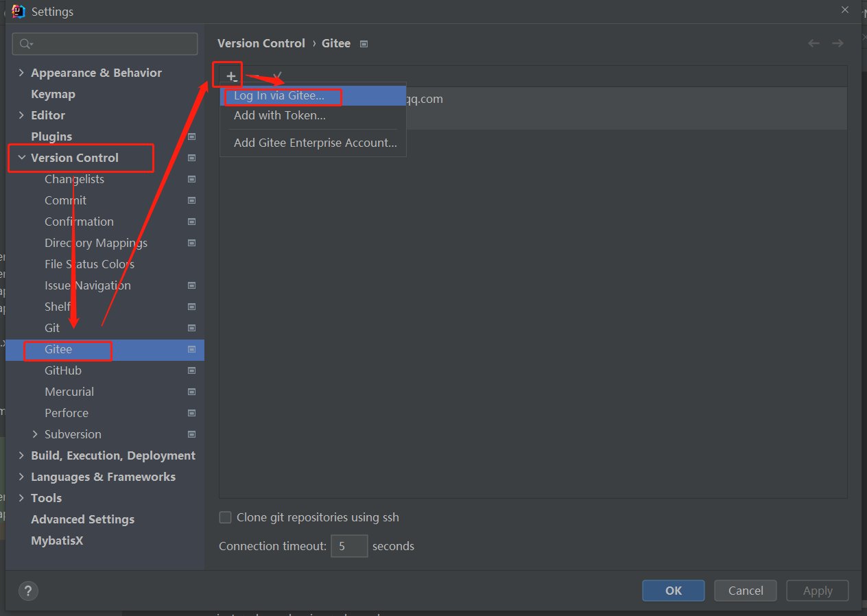Click the project icon on Commit row
The image size is (867, 616).
(x=191, y=200)
